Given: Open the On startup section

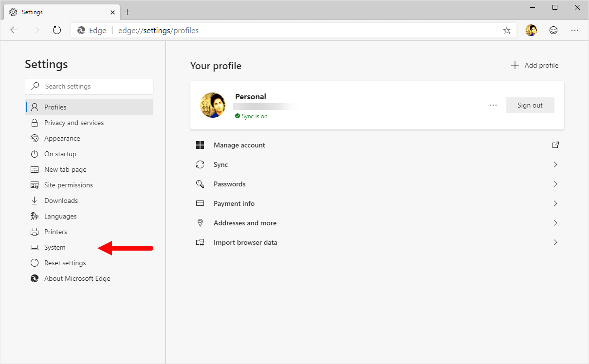Looking at the screenshot, I should point(89,154).
